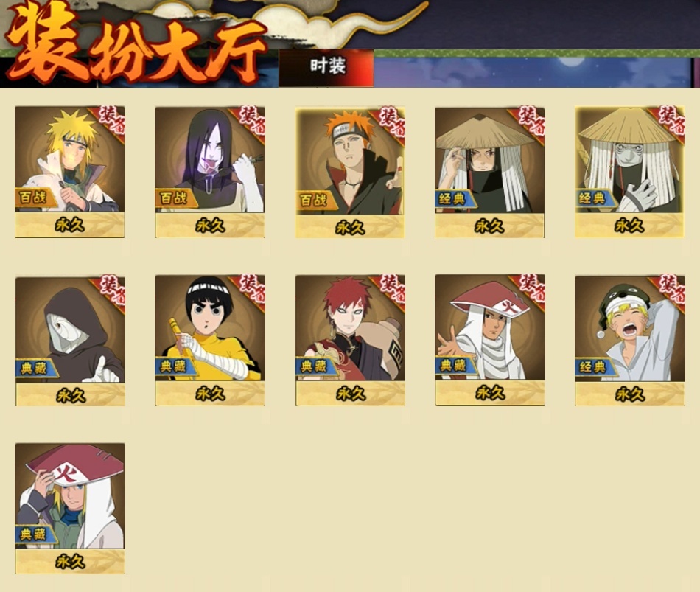Select the straw hat blue-skinned character card
The image size is (700, 592).
coord(629,172)
